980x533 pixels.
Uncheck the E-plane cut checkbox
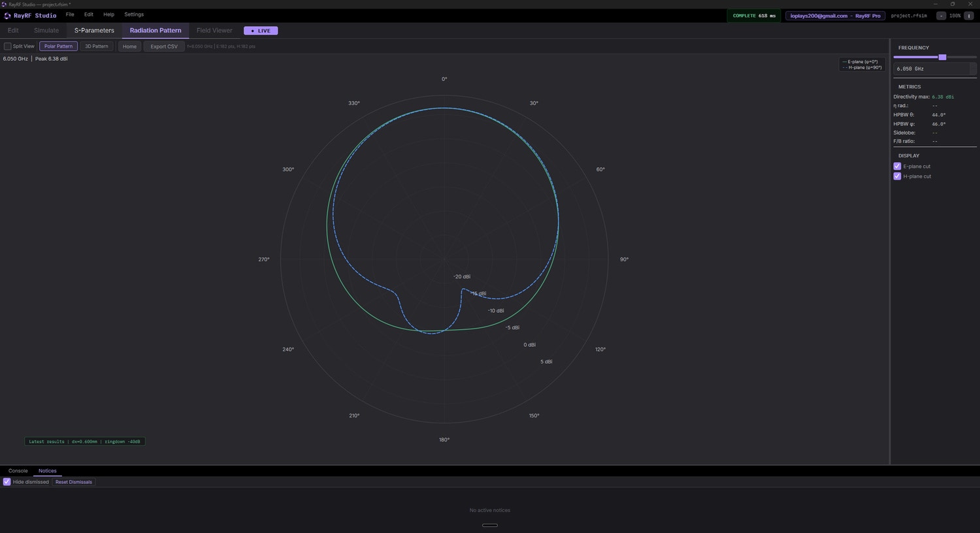897,167
